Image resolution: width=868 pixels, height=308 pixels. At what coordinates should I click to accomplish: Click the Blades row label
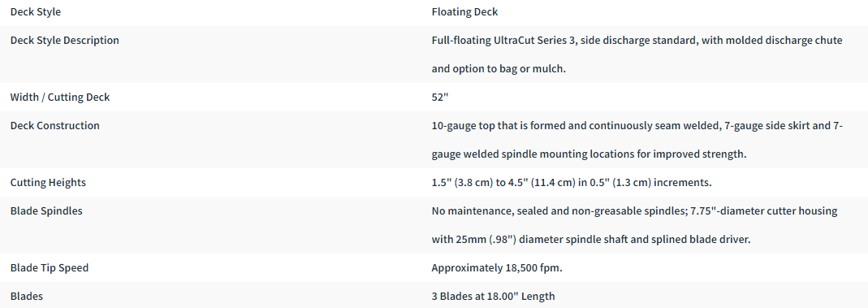point(27,297)
